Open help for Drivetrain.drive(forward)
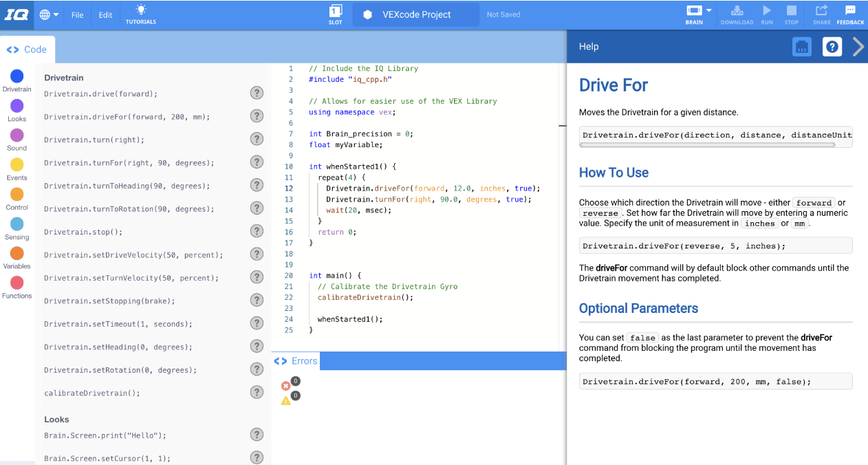Image resolution: width=868 pixels, height=465 pixels. click(x=257, y=94)
